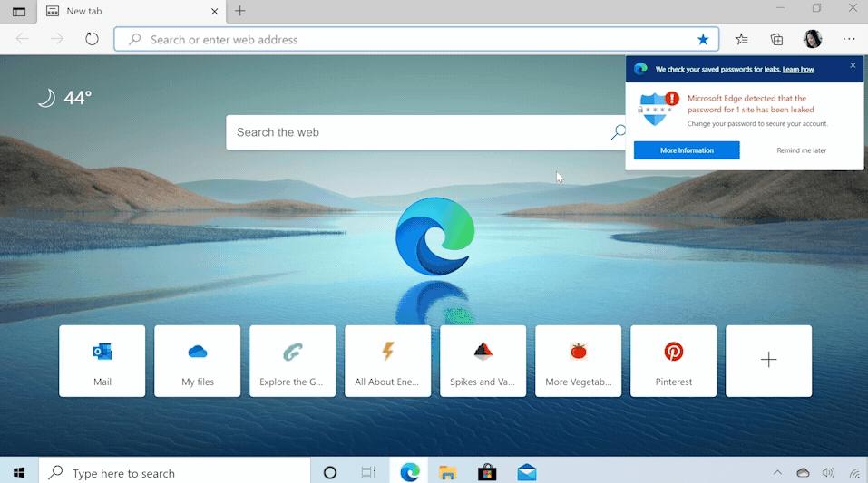
Task: Dismiss the password leak notification
Action: (x=853, y=65)
